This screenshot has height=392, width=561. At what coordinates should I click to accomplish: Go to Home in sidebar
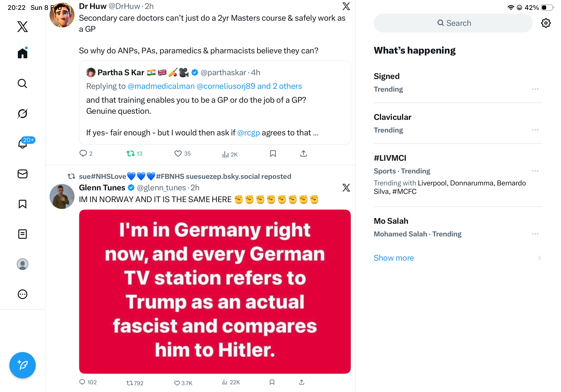coord(23,53)
